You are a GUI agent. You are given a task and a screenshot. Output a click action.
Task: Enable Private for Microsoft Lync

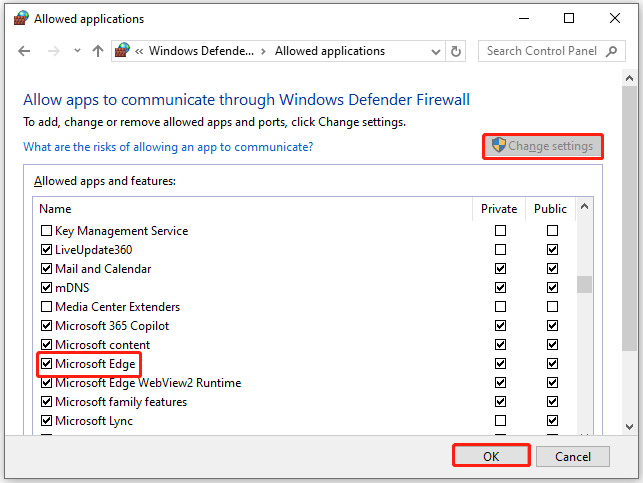(x=500, y=421)
